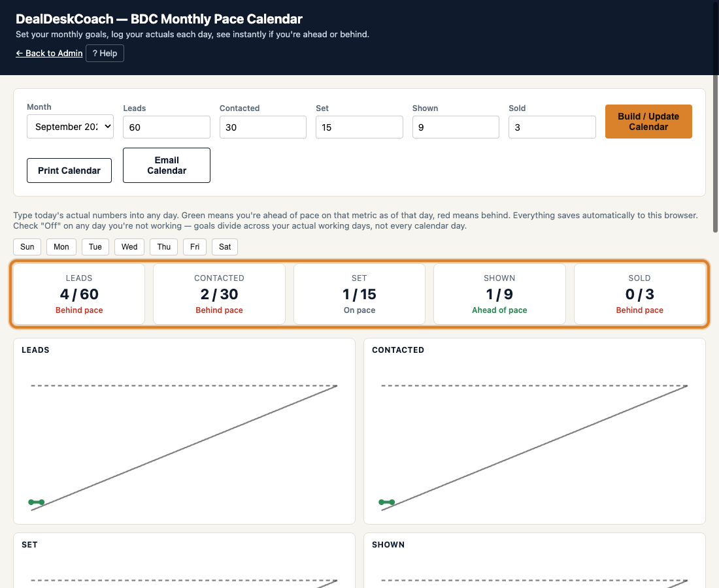
Task: Click the Leads 4 / 60 summary card
Action: coord(79,294)
